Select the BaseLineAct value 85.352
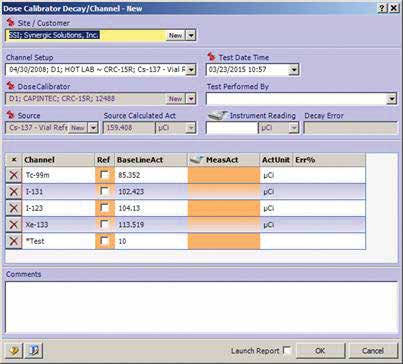The width and height of the screenshot is (403, 364). [129, 175]
